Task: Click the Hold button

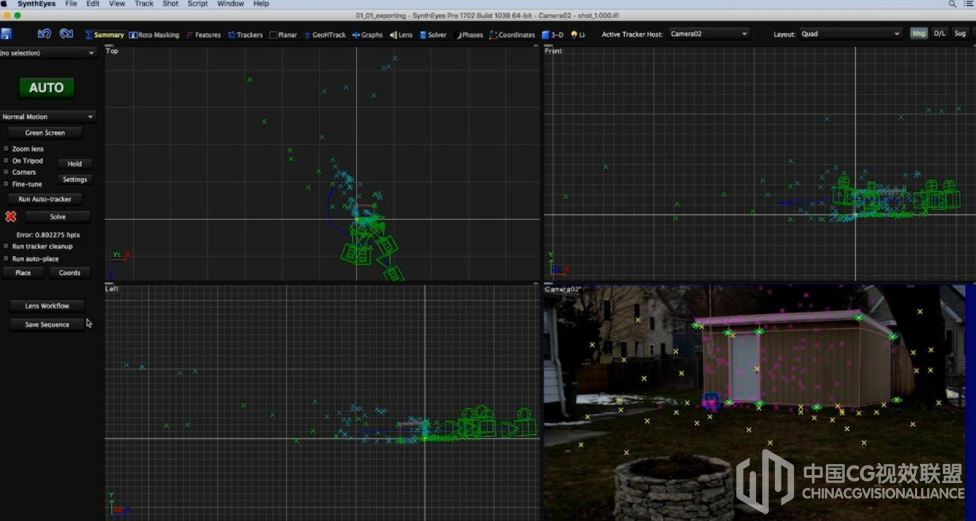Action: (x=75, y=164)
